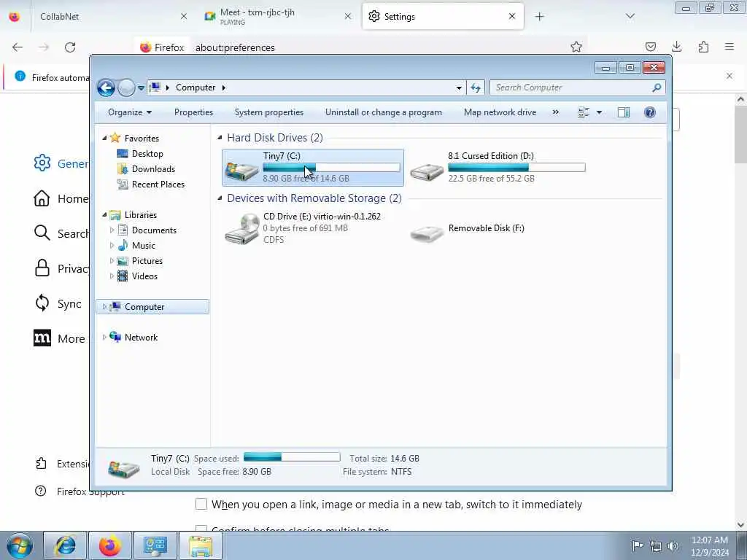Click Action Center flag in tray
The width and height of the screenshot is (747, 560).
coord(637,546)
